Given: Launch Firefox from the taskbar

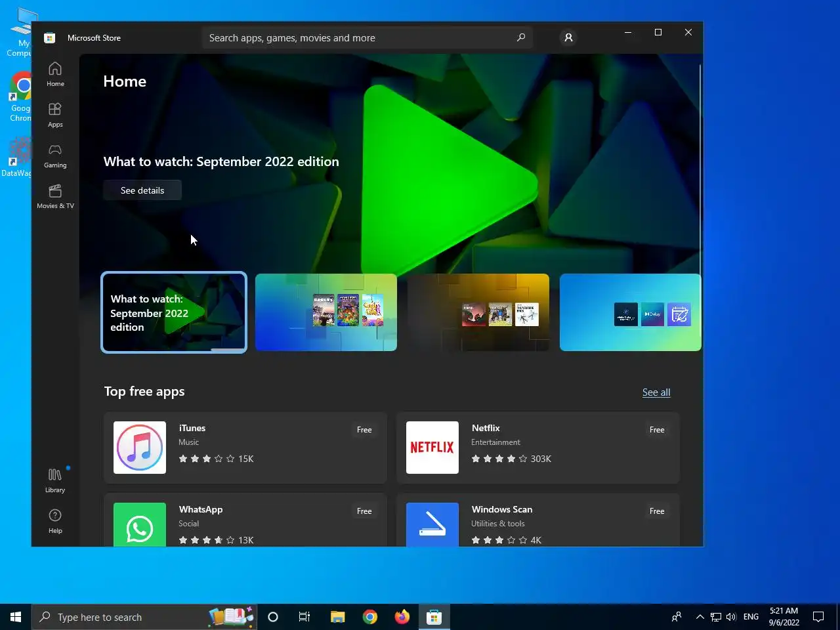Looking at the screenshot, I should (x=402, y=617).
